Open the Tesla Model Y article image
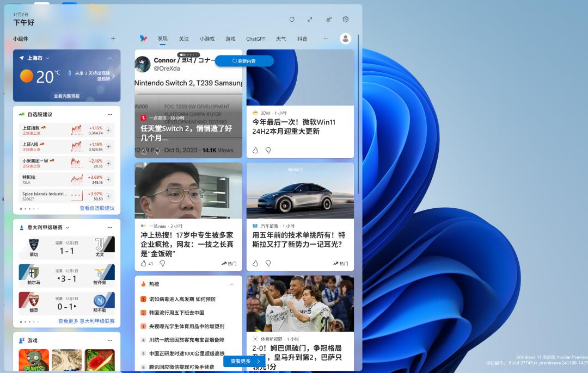This screenshot has height=373, width=588. (301, 191)
